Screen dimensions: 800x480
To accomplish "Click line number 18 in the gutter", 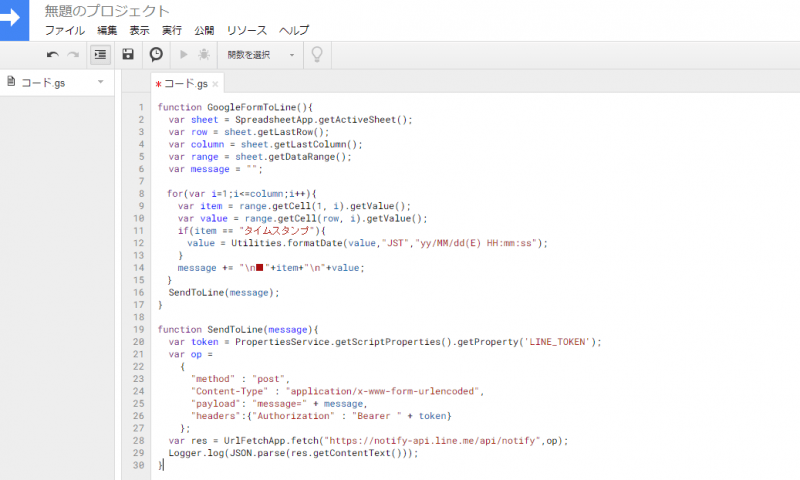I will coord(139,317).
